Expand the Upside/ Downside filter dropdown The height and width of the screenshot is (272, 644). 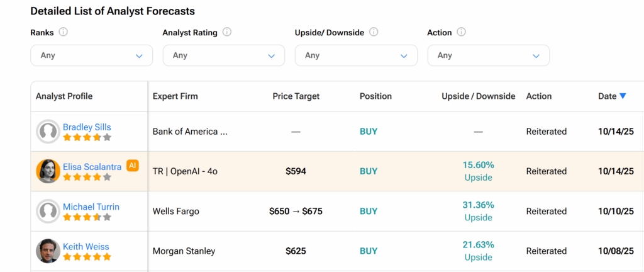(356, 55)
